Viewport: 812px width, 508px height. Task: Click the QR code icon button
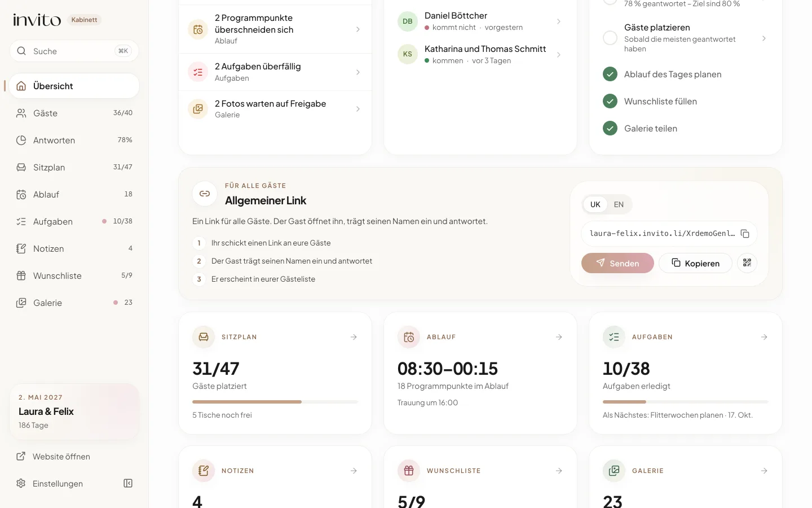pyautogui.click(x=747, y=263)
